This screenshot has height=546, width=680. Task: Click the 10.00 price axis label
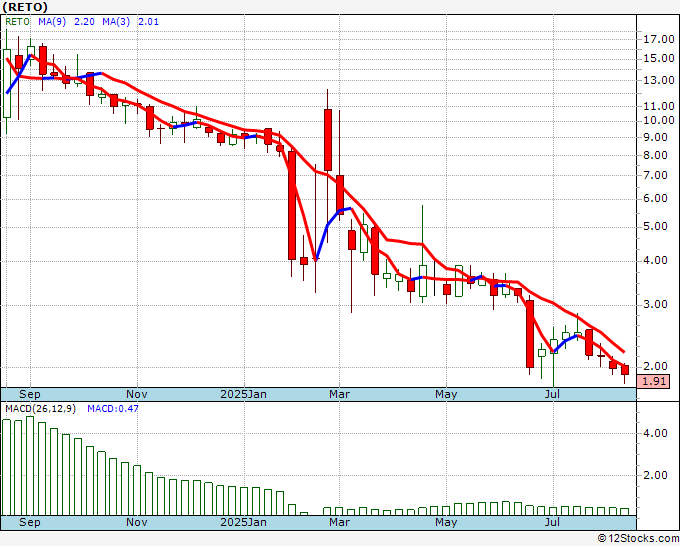(x=659, y=121)
